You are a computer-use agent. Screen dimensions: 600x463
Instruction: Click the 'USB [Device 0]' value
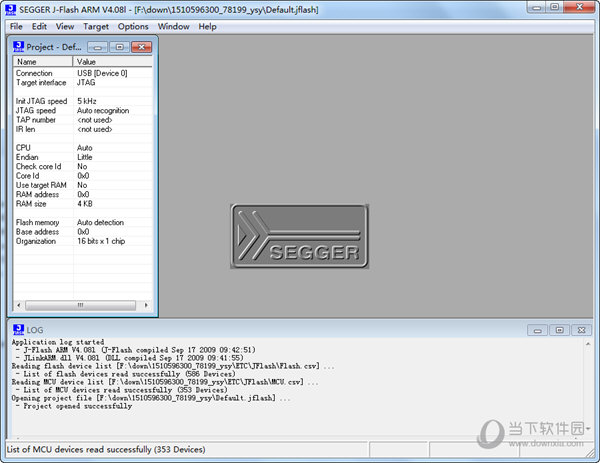tap(102, 73)
